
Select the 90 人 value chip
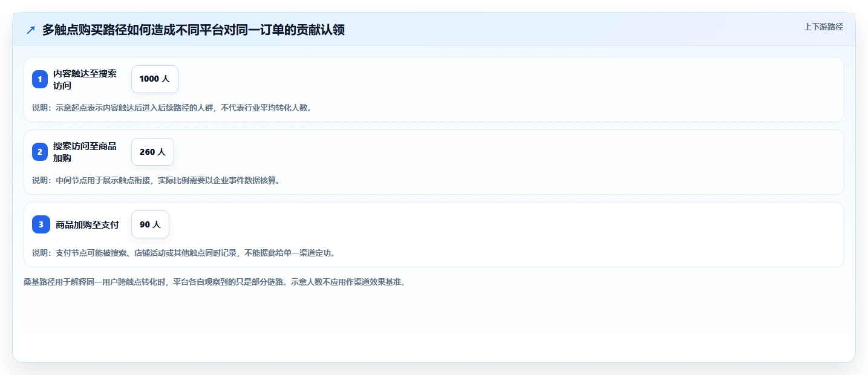coord(150,224)
